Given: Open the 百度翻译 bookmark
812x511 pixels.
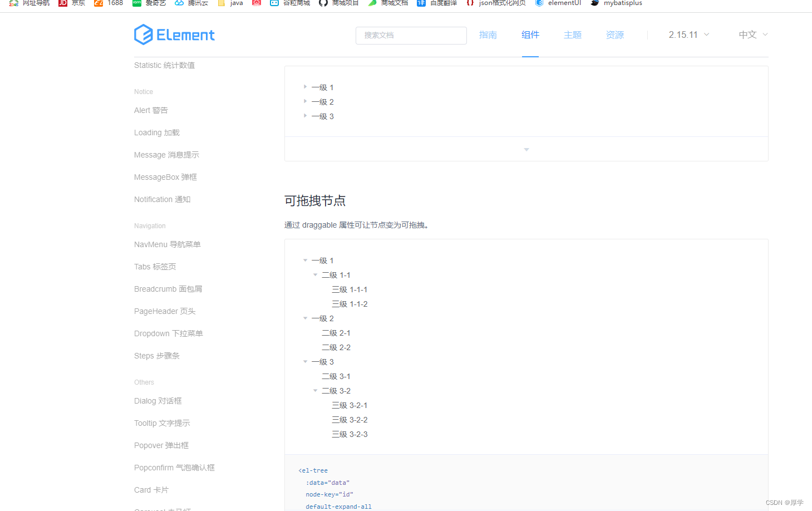Looking at the screenshot, I should pos(437,3).
